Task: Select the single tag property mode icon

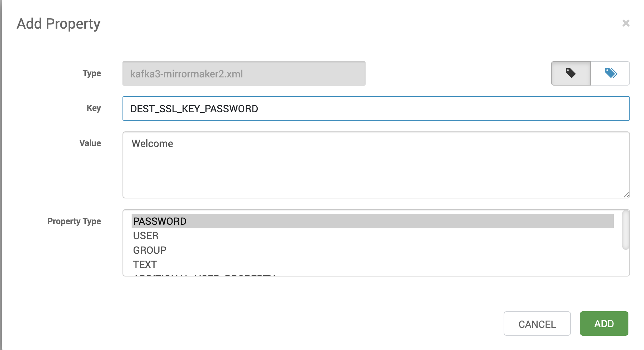Action: coord(571,73)
